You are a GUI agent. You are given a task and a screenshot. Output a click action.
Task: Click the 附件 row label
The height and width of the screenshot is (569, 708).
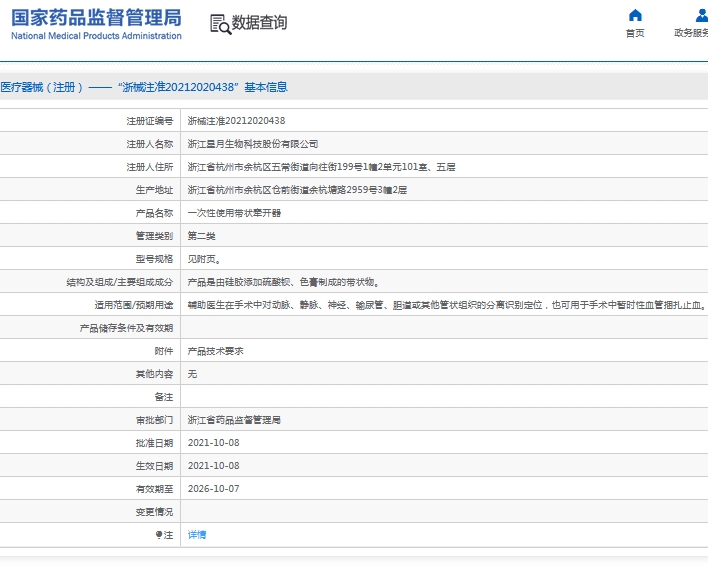pyautogui.click(x=163, y=351)
